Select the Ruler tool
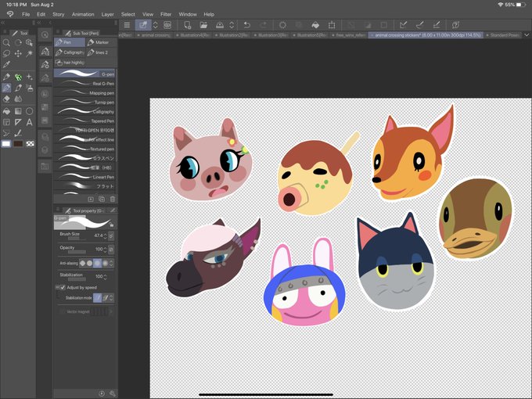Image resolution: width=532 pixels, height=399 pixels. click(18, 122)
